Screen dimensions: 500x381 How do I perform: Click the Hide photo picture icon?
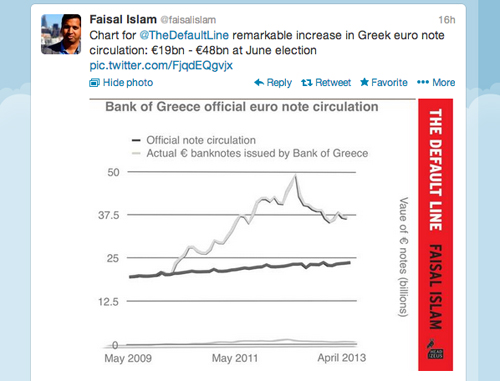coord(94,82)
